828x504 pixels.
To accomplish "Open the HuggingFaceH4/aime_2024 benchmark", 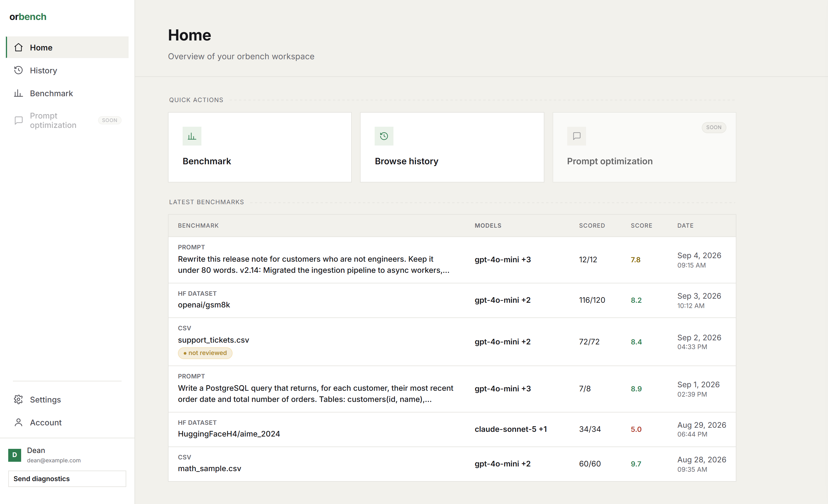I will coord(452,429).
